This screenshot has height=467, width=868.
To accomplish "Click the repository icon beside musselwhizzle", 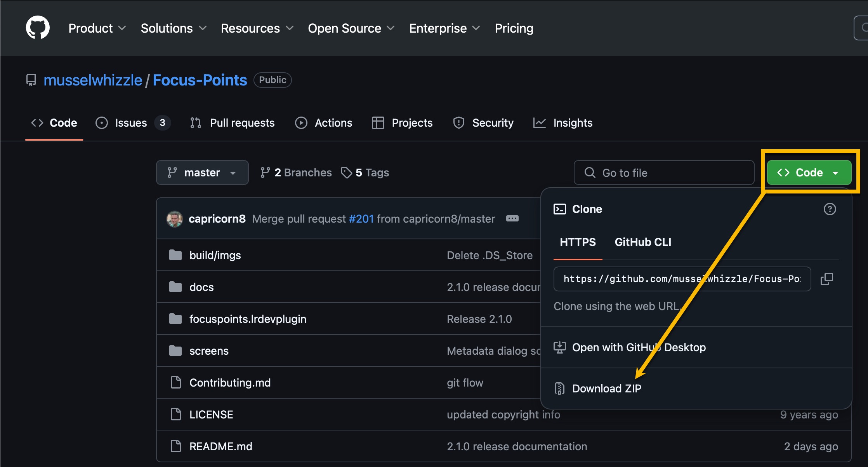I will (x=31, y=80).
